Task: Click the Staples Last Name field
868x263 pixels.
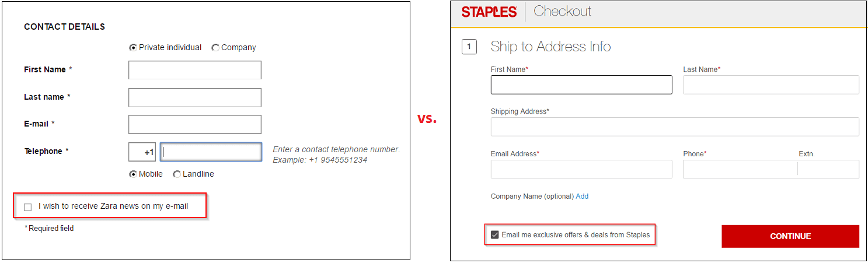Action: pos(771,85)
